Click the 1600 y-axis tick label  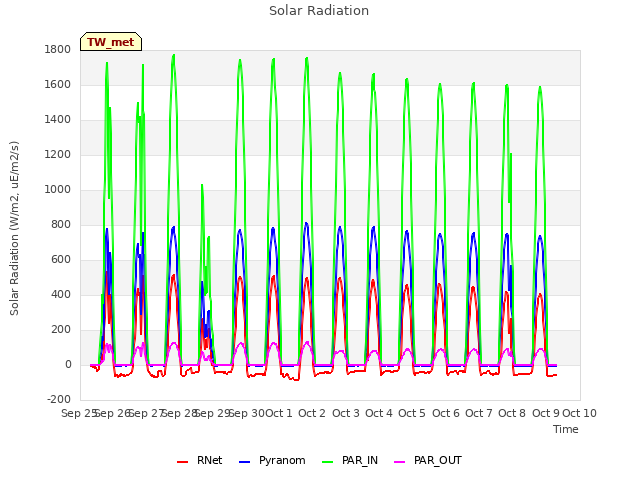58,84
